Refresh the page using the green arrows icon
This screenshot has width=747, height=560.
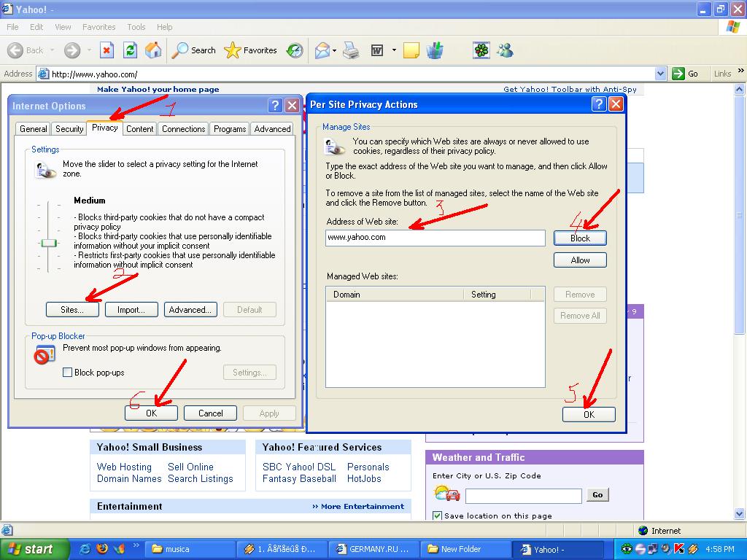click(130, 50)
